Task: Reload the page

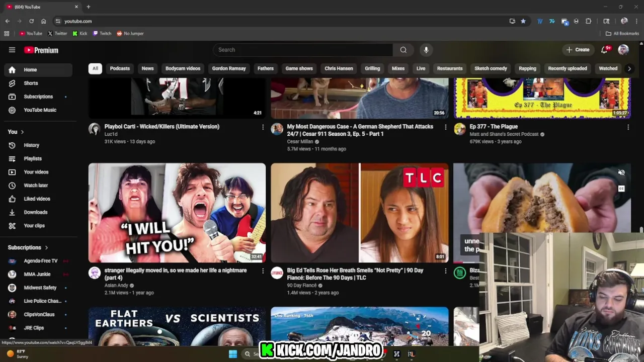Action: coord(31,21)
